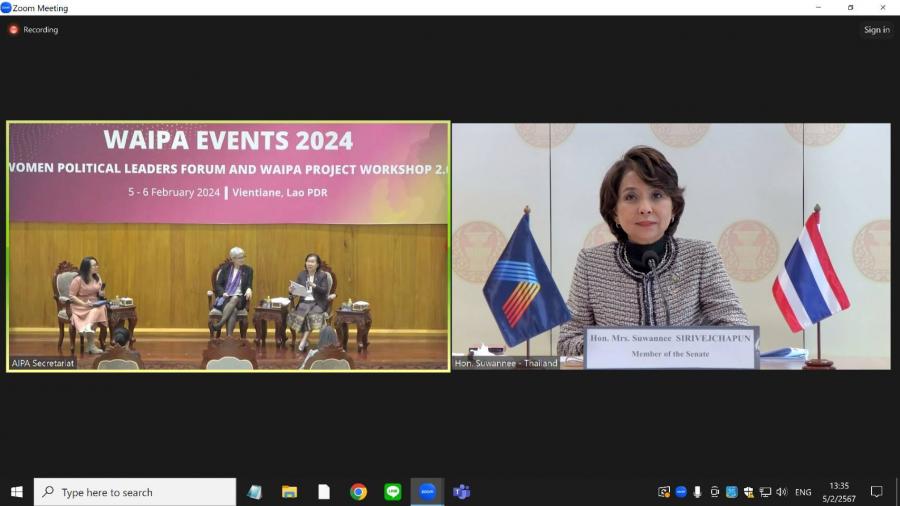Open the blank document taskbar icon
The height and width of the screenshot is (506, 900).
point(324,492)
